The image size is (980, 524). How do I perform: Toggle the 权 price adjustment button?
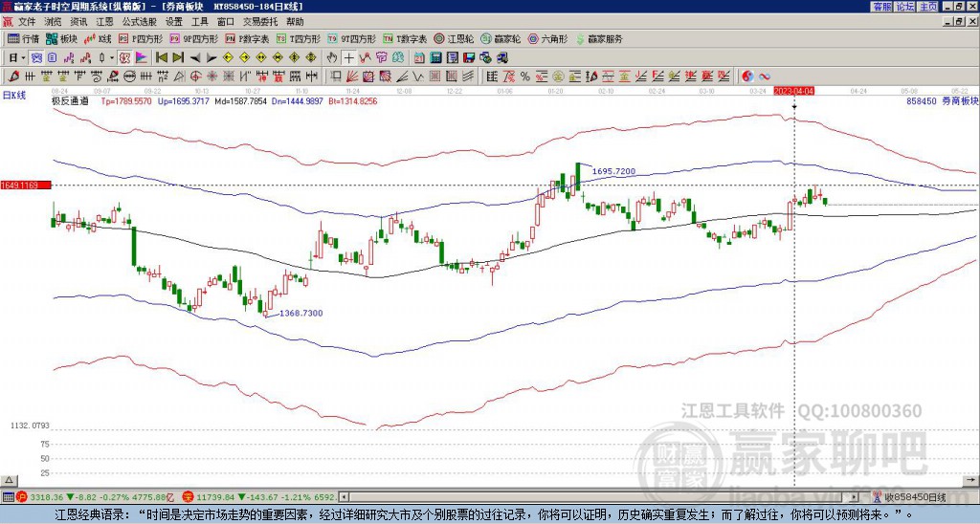124,58
